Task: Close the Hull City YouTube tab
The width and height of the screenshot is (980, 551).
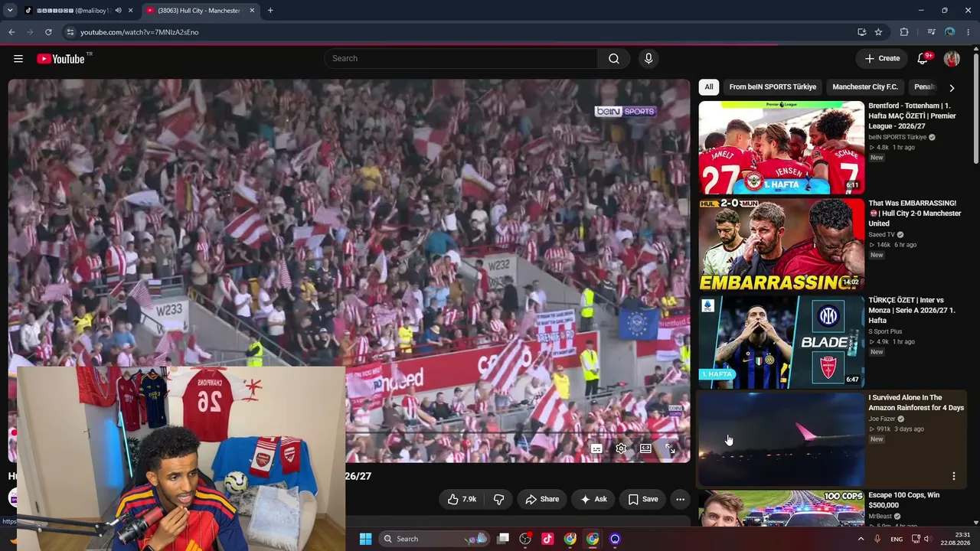Action: tap(253, 11)
